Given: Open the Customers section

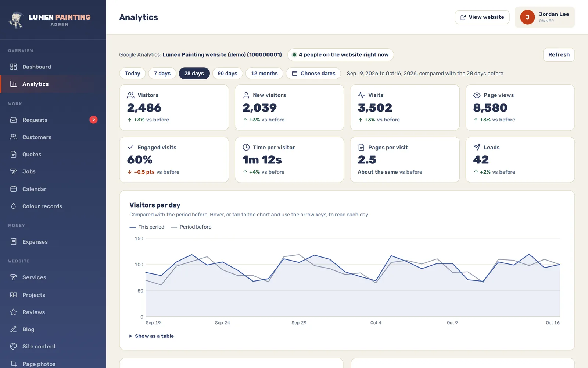Looking at the screenshot, I should pos(53,137).
